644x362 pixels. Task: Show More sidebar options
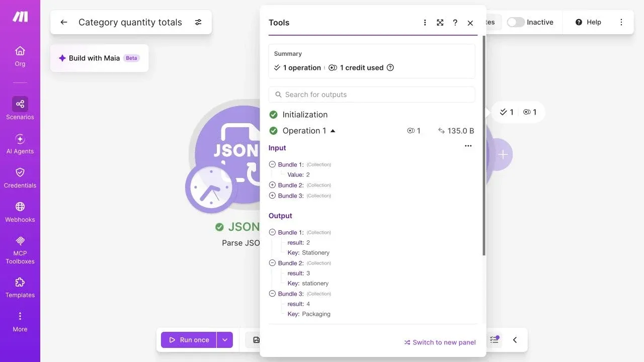pyautogui.click(x=20, y=322)
